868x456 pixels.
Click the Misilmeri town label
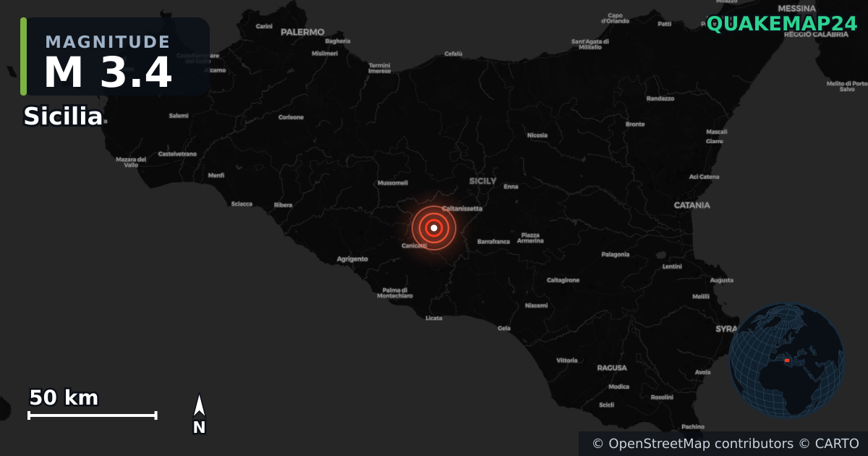(x=325, y=54)
